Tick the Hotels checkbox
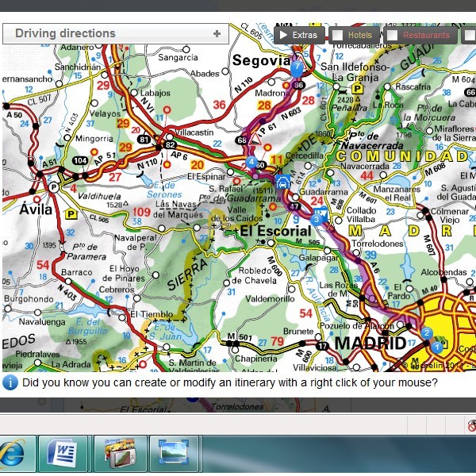Image resolution: width=476 pixels, height=476 pixels. tap(337, 35)
